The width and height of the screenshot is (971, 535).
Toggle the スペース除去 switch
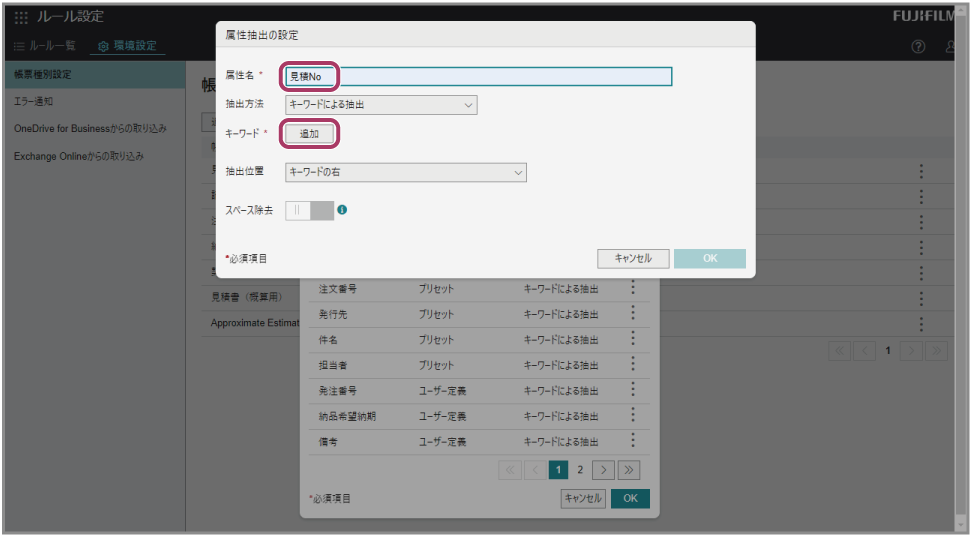(310, 211)
